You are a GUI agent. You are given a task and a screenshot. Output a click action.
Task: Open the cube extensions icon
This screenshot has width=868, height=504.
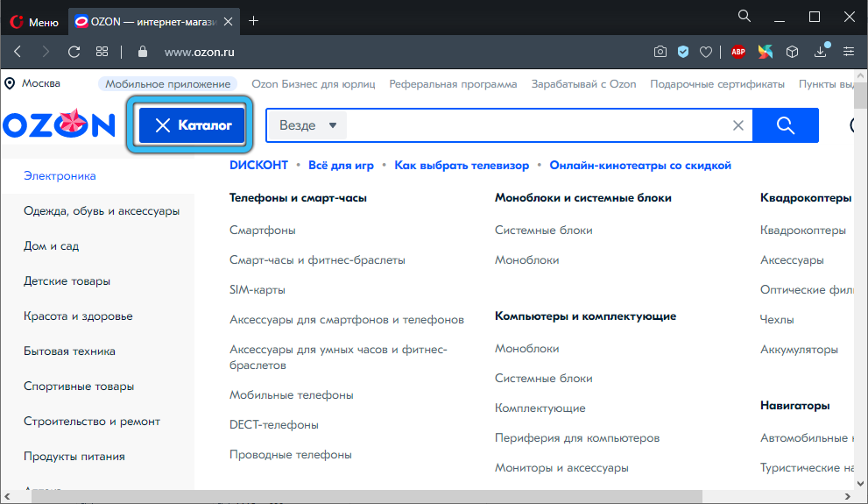click(792, 52)
